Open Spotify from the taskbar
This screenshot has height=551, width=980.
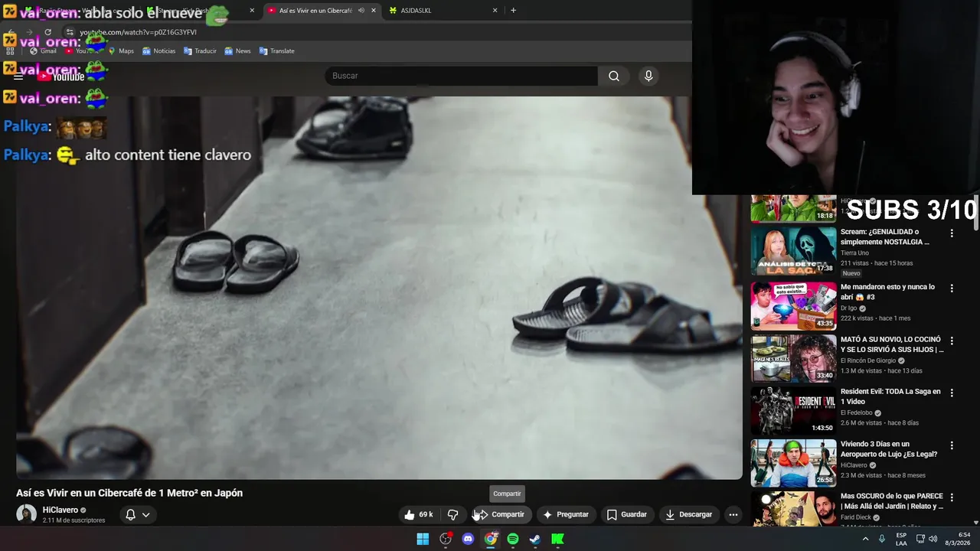(513, 539)
